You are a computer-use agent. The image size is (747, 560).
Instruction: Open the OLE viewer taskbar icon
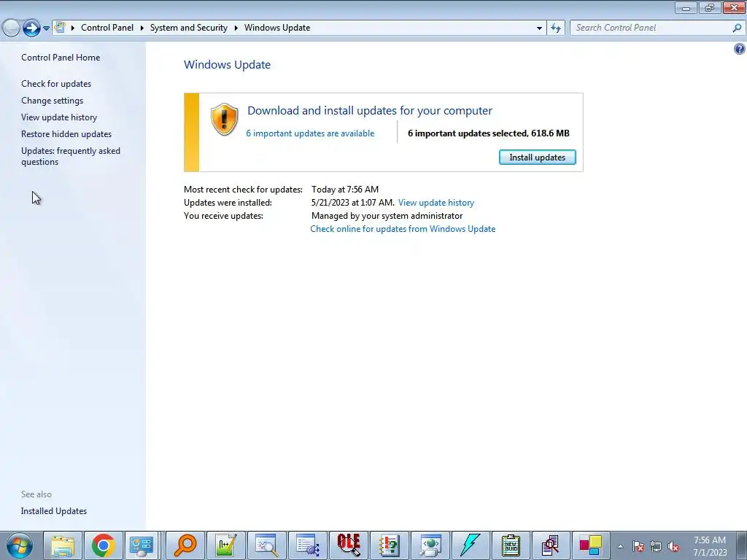coord(349,545)
